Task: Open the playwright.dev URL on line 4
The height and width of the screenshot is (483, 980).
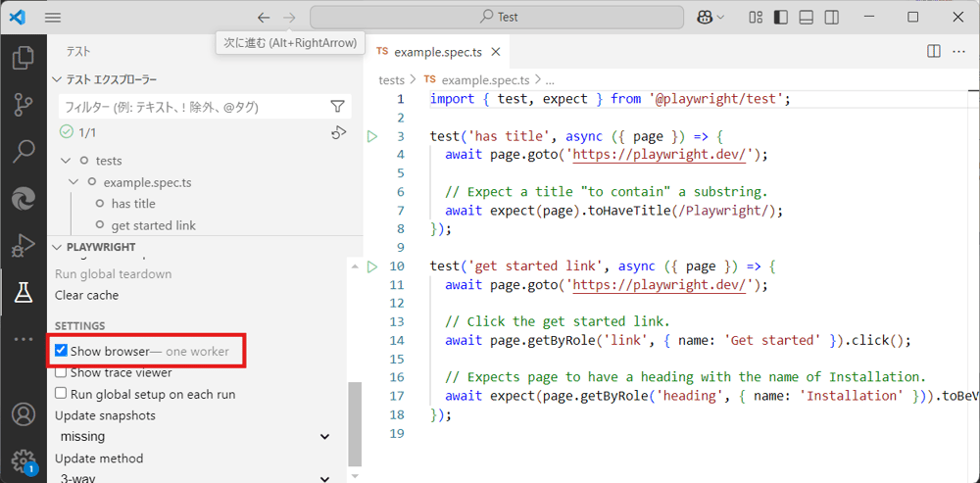Action: pos(660,155)
